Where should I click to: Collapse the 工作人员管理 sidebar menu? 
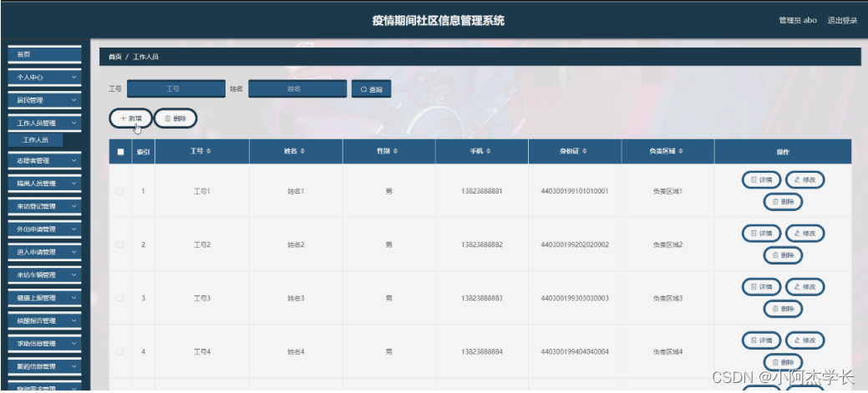[45, 123]
